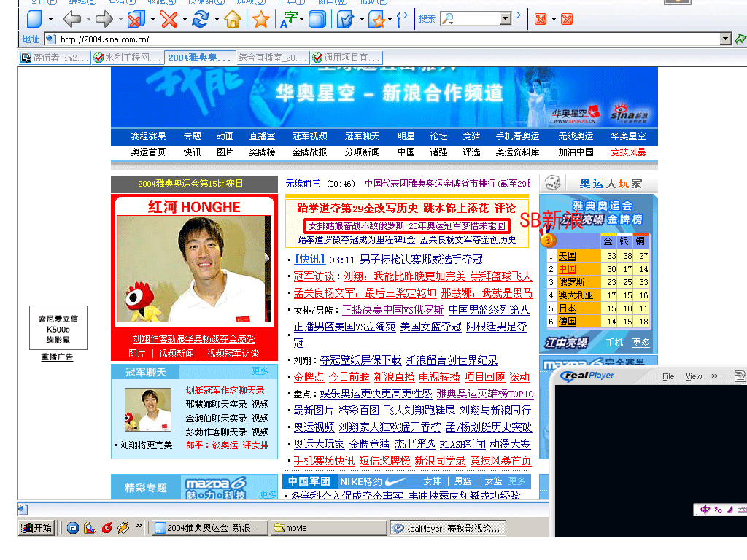Screen dimensions: 747x560
Task: Open the address bar history dropdown
Action: coord(726,39)
